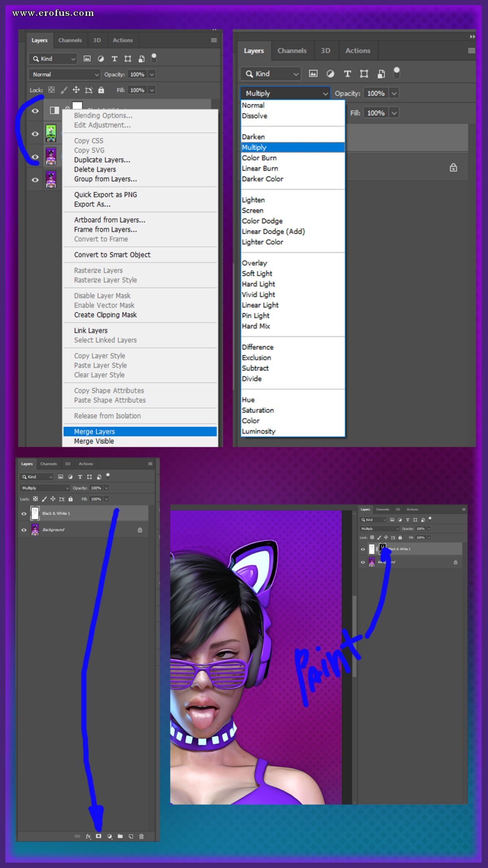Image resolution: width=488 pixels, height=868 pixels.
Task: Click the Add layer mask icon in panel footer
Action: 98,836
